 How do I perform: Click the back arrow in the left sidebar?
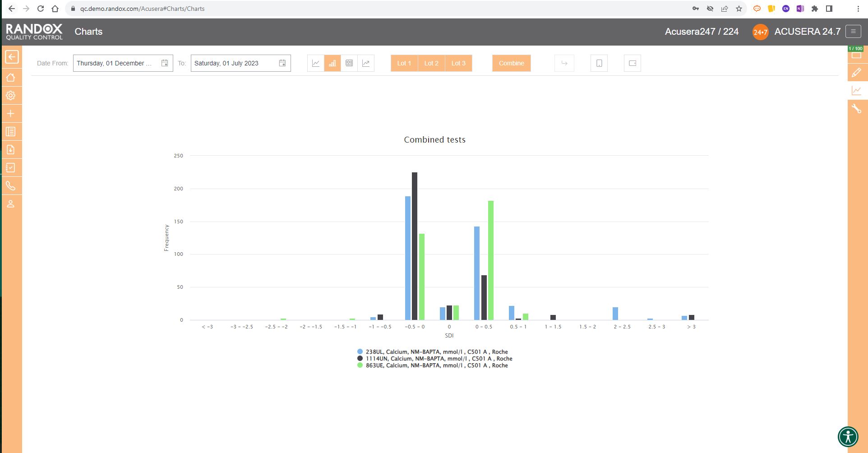(x=12, y=57)
